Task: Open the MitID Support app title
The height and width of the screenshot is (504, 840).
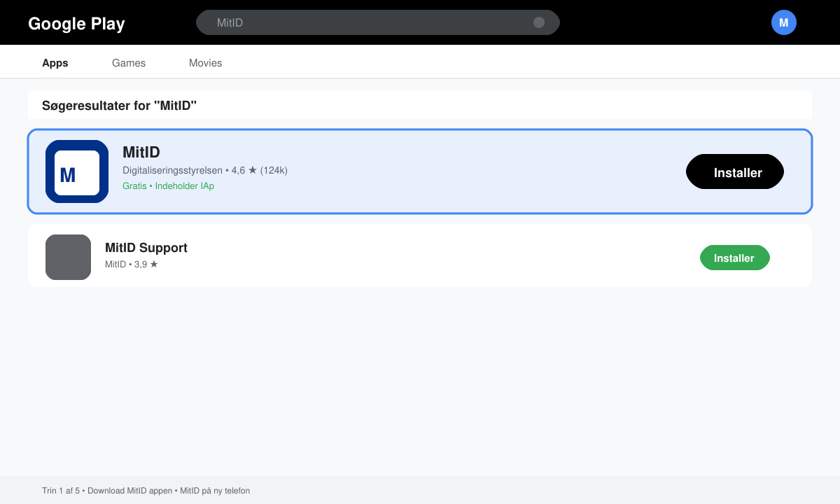Action: [x=146, y=248]
